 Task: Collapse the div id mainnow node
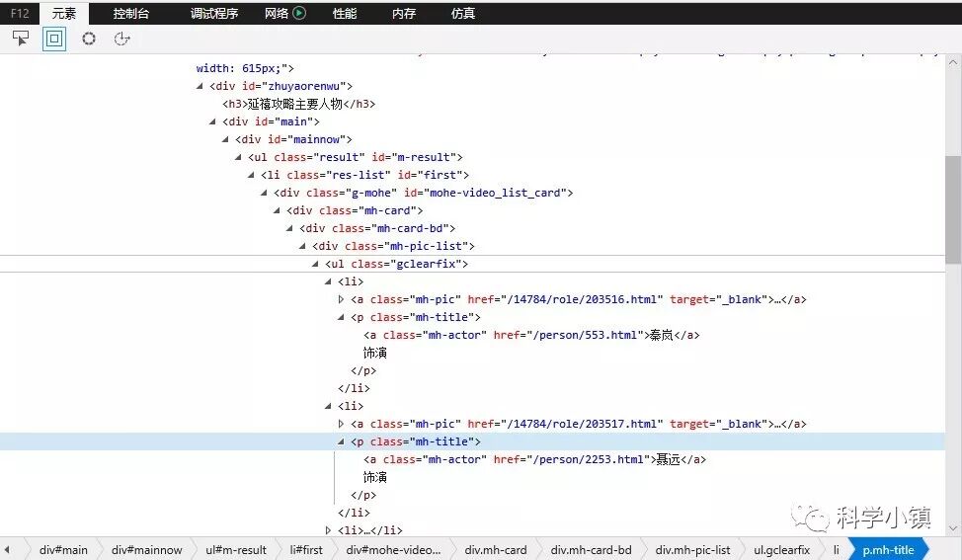[225, 139]
